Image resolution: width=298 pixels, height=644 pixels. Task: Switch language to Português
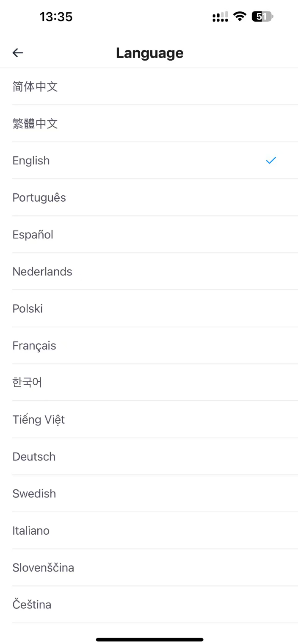39,197
